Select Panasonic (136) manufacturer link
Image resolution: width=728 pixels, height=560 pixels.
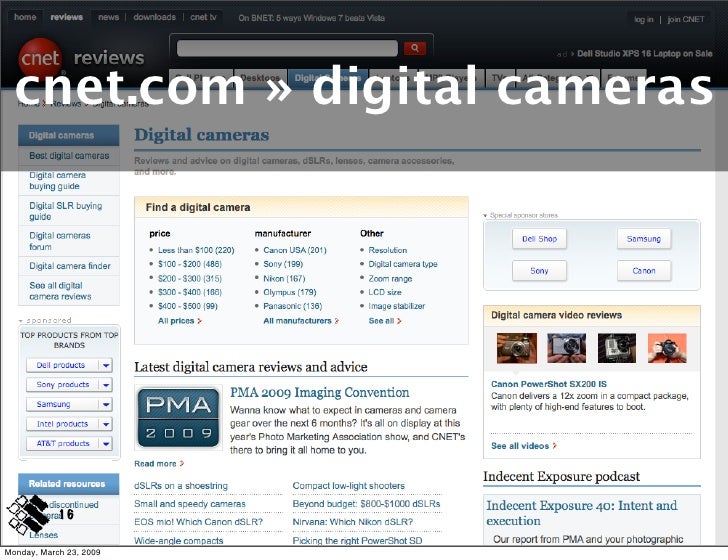[x=292, y=306]
